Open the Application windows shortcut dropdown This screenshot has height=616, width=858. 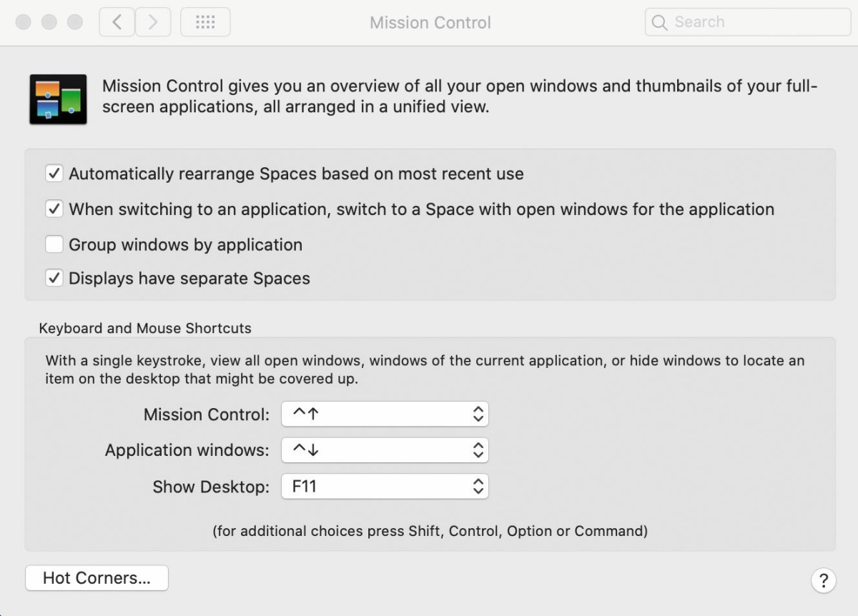[x=385, y=450]
